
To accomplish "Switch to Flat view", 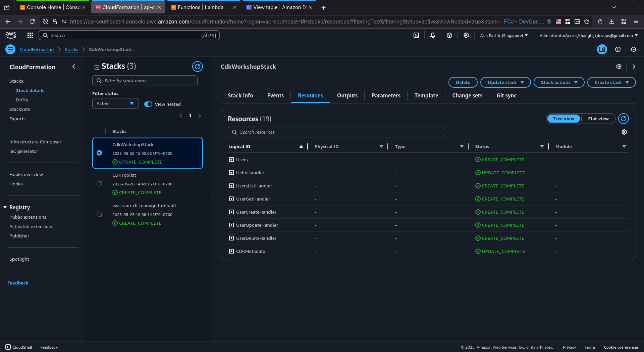I will click(x=598, y=119).
